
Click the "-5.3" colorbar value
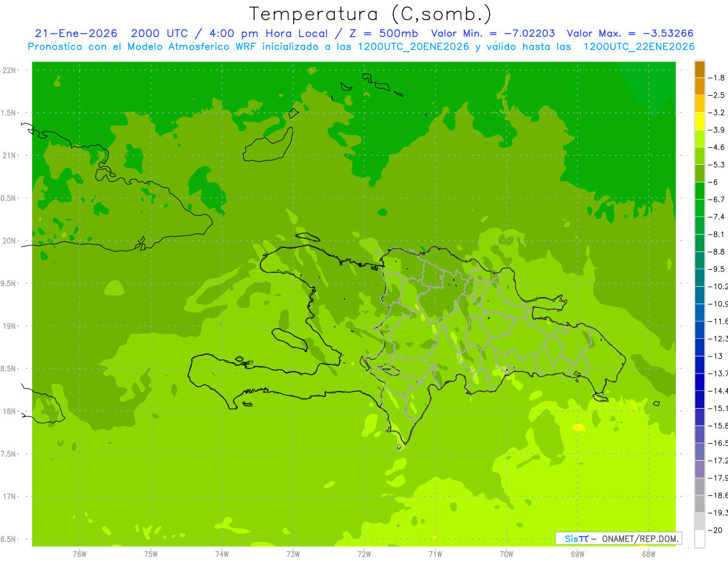(716, 164)
